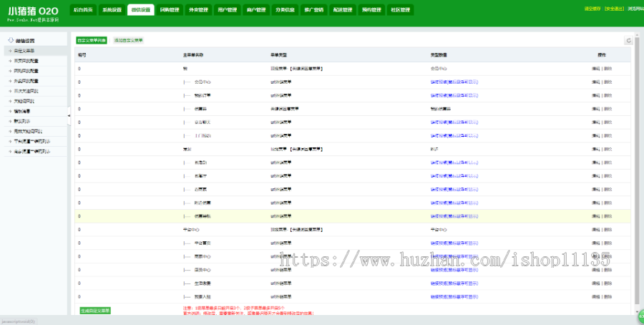Switch to the 系统设置 tab
Viewport: 644px width, 325px height.
[x=112, y=10]
